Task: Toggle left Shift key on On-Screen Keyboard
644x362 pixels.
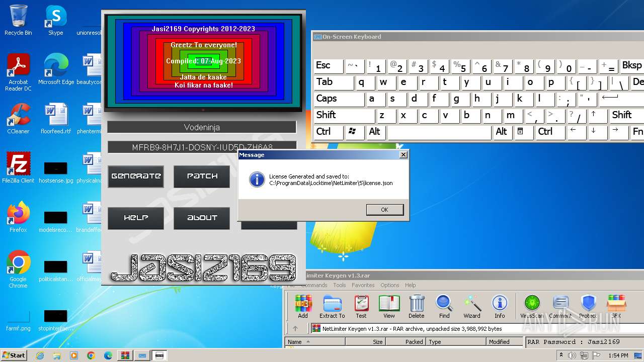Action: pyautogui.click(x=344, y=115)
